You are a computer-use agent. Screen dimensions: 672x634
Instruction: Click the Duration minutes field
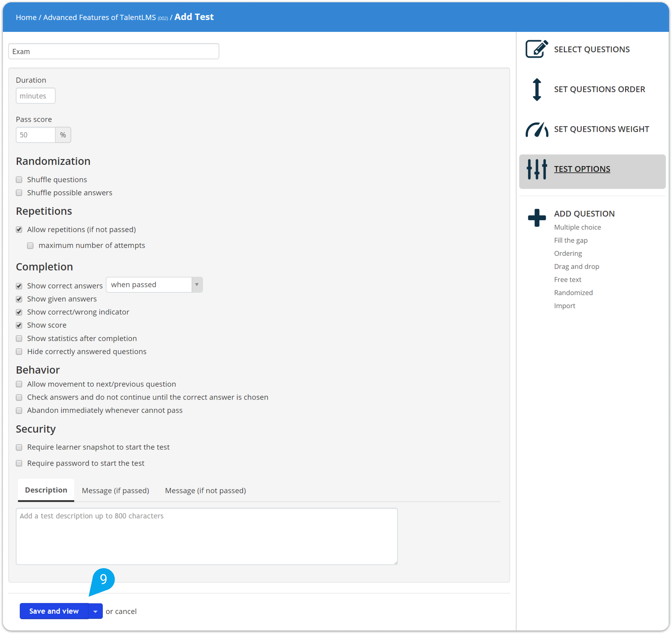coord(36,96)
